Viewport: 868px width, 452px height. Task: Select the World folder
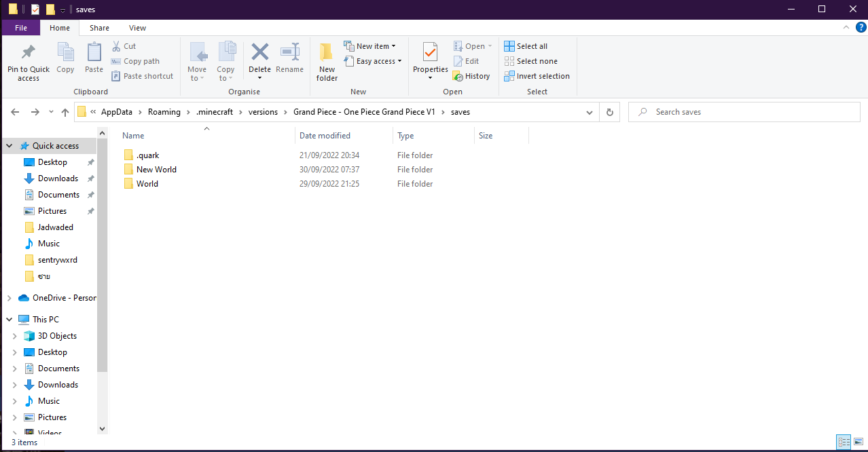[141, 184]
